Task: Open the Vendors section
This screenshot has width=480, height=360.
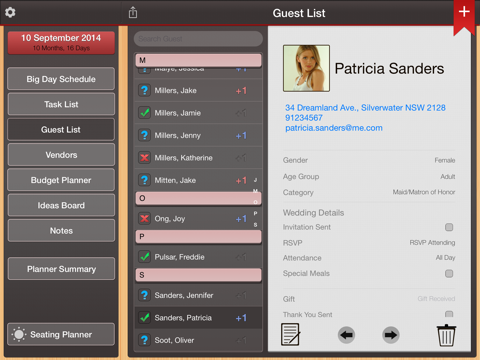Action: (61, 155)
